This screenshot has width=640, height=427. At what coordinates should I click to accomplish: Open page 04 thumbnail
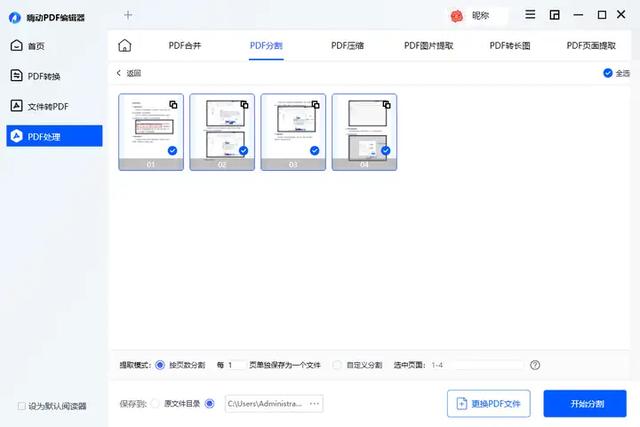(x=364, y=132)
